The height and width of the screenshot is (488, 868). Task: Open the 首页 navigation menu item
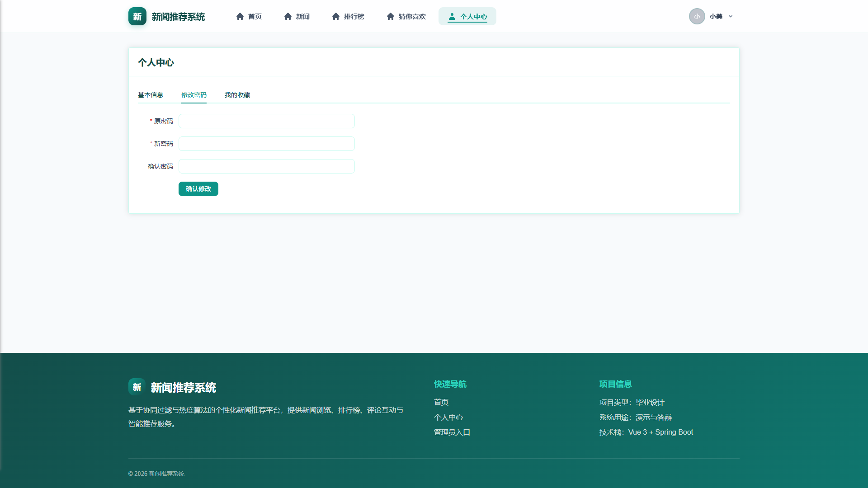tap(249, 16)
